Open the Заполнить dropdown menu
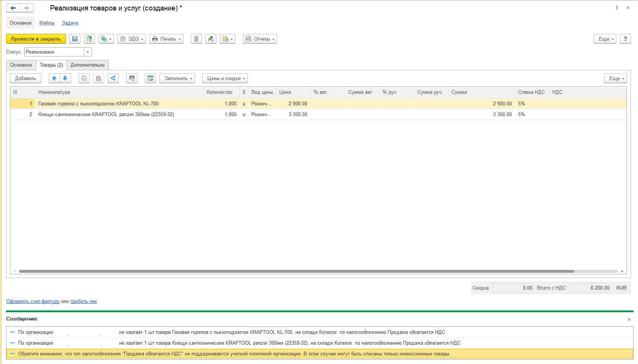 (177, 78)
